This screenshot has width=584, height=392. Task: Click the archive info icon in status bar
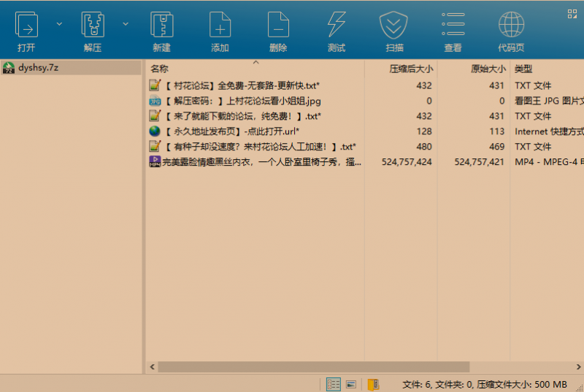373,384
